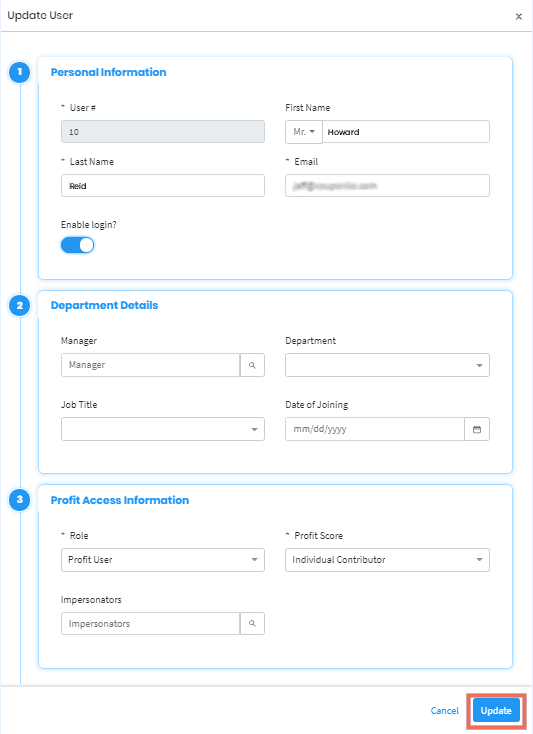
Task: Expand the Job Title dropdown
Action: (x=163, y=429)
